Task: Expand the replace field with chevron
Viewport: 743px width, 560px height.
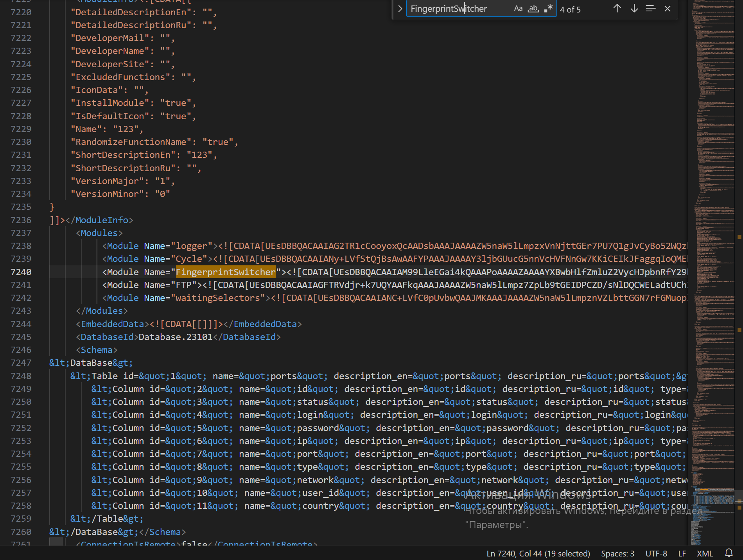Action: pos(400,9)
